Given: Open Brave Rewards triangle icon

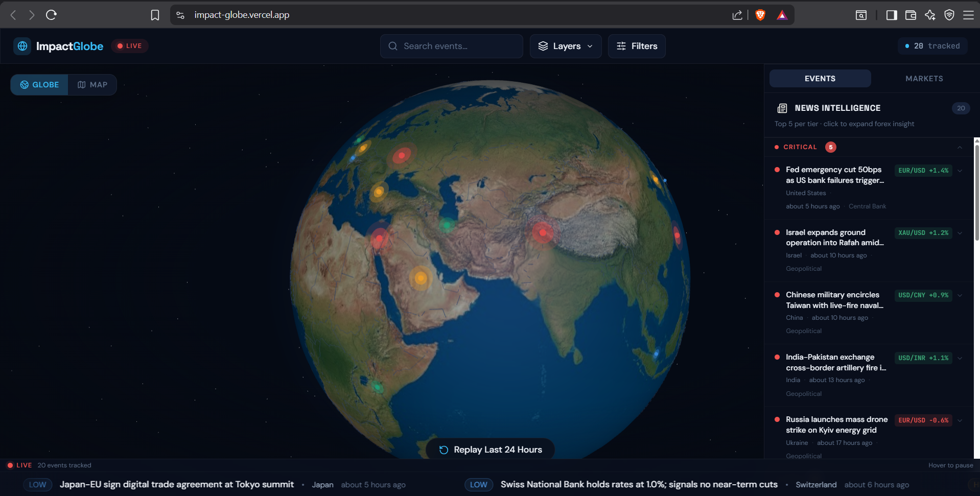Looking at the screenshot, I should pos(782,15).
